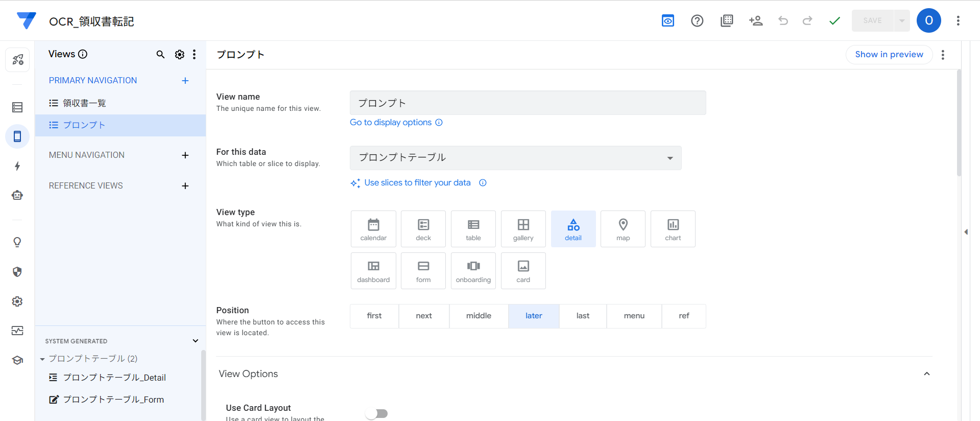Open the Automation bot icon in sidebar
The width and height of the screenshot is (980, 421).
[17, 195]
